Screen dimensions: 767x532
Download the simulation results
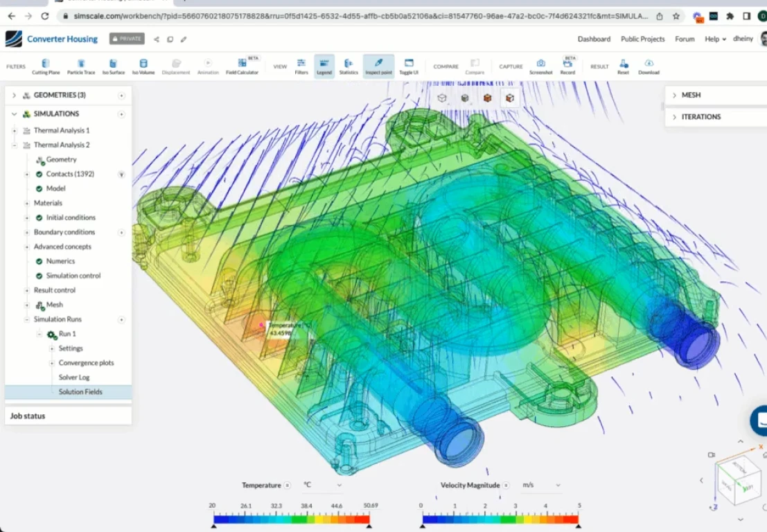pyautogui.click(x=649, y=66)
